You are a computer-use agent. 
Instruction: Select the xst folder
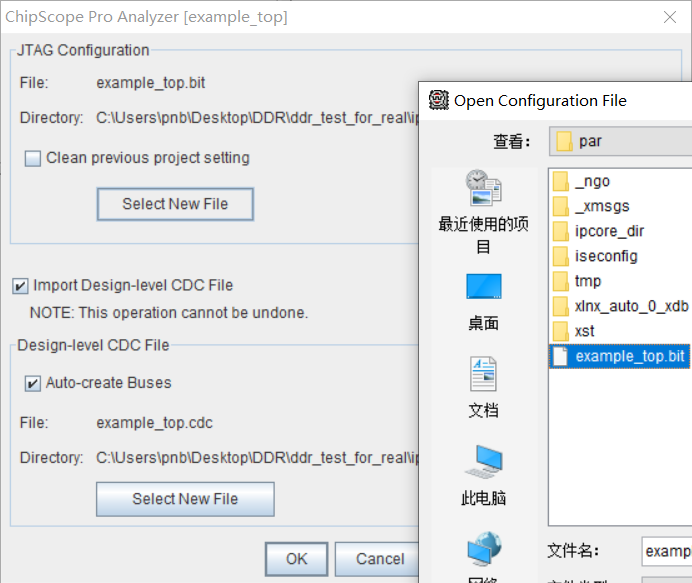coord(573,331)
